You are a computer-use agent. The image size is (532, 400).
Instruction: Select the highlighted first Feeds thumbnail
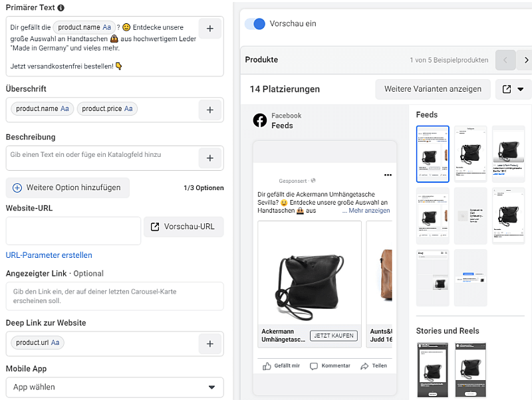click(x=433, y=154)
